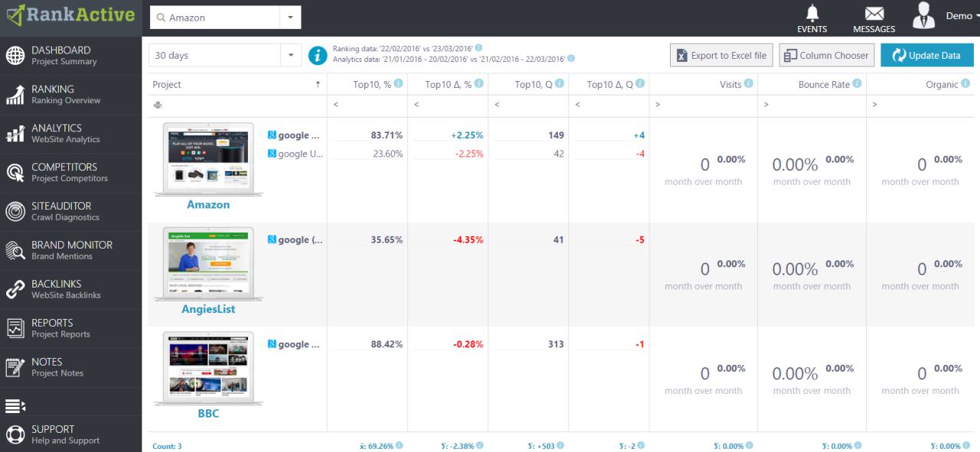Go to Ranking Overview section
The width and height of the screenshot is (980, 452).
point(70,95)
